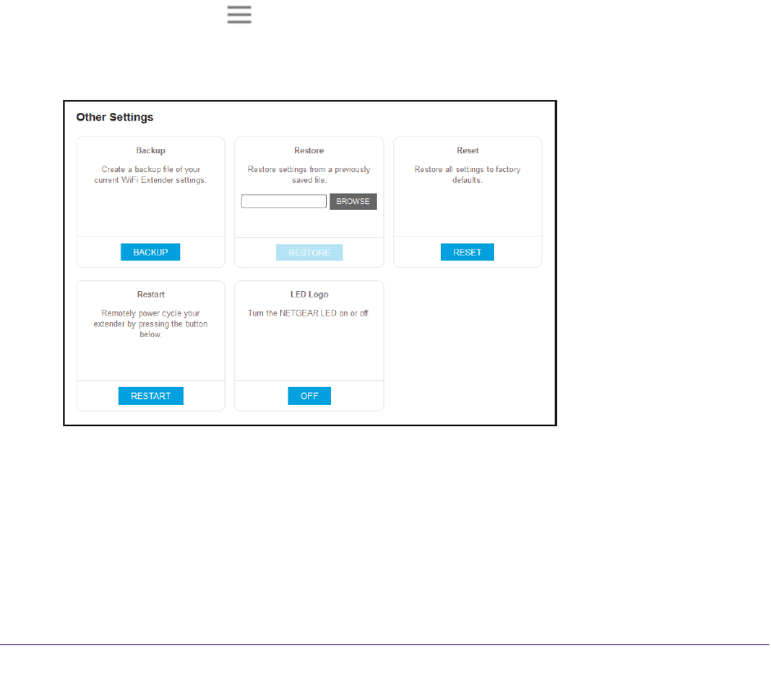Click 'Restore settings from a previously' text

pos(309,169)
